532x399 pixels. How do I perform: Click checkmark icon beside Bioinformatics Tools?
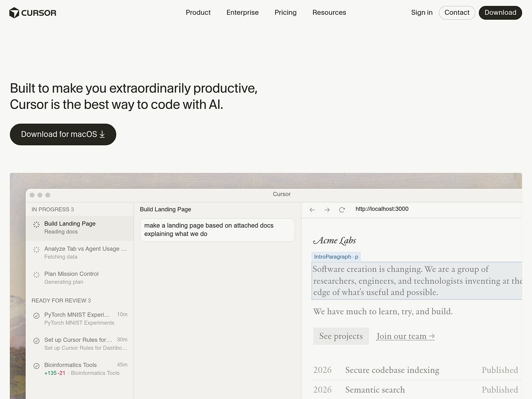pos(36,366)
